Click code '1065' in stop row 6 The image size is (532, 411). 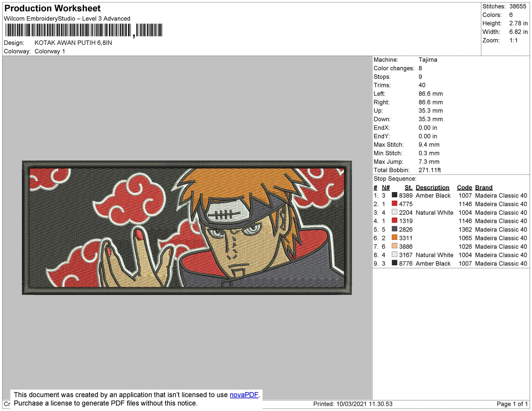(465, 238)
